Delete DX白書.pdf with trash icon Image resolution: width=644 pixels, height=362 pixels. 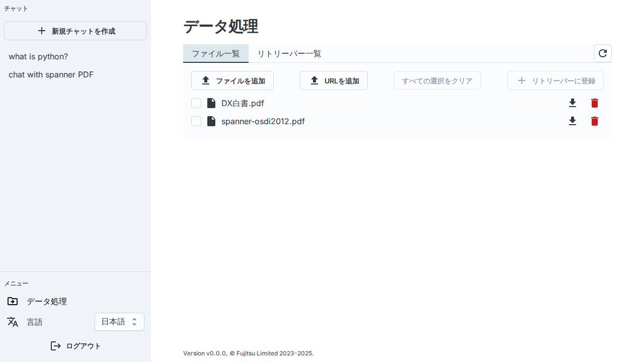point(595,103)
